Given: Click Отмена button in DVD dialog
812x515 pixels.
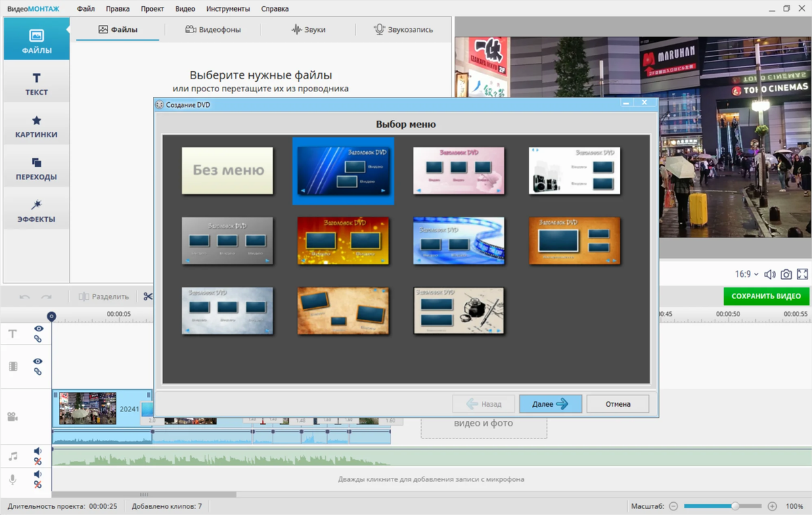Looking at the screenshot, I should click(x=618, y=404).
